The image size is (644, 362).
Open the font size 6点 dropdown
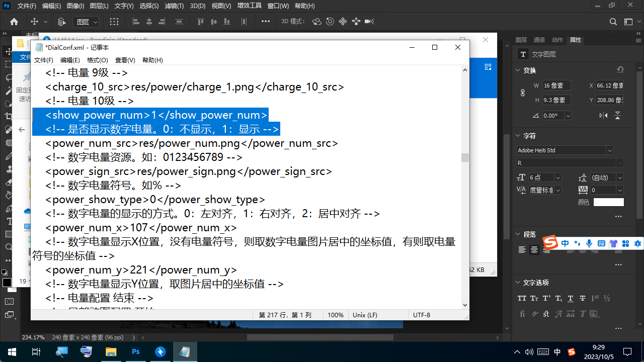point(557,177)
